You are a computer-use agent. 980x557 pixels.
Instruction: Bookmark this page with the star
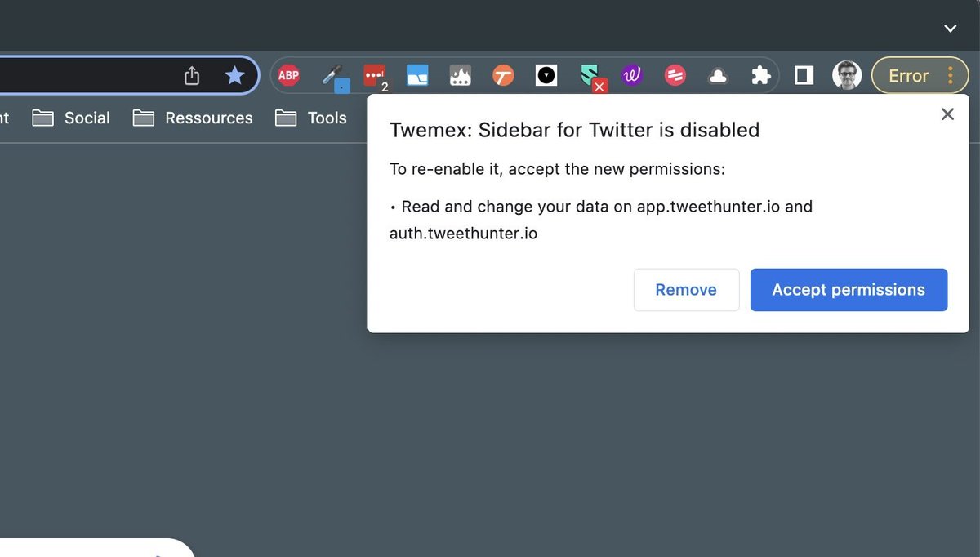tap(234, 76)
